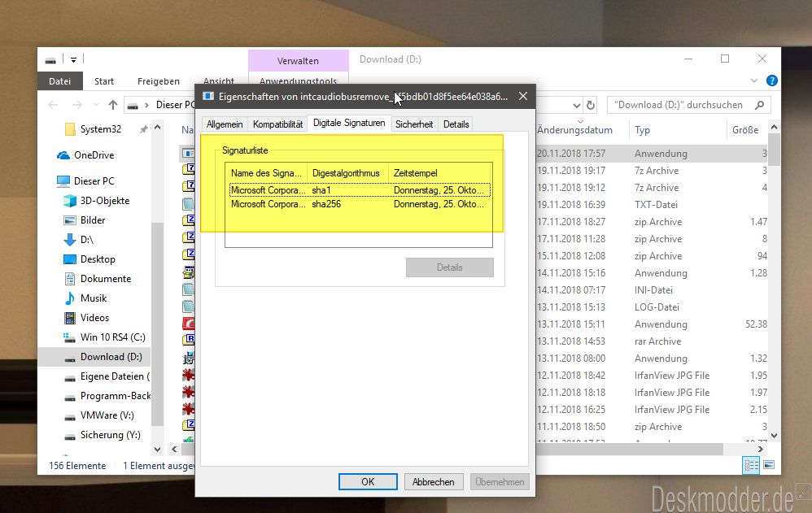This screenshot has width=812, height=513.
Task: Open the Datei menu tab
Action: pyautogui.click(x=60, y=81)
